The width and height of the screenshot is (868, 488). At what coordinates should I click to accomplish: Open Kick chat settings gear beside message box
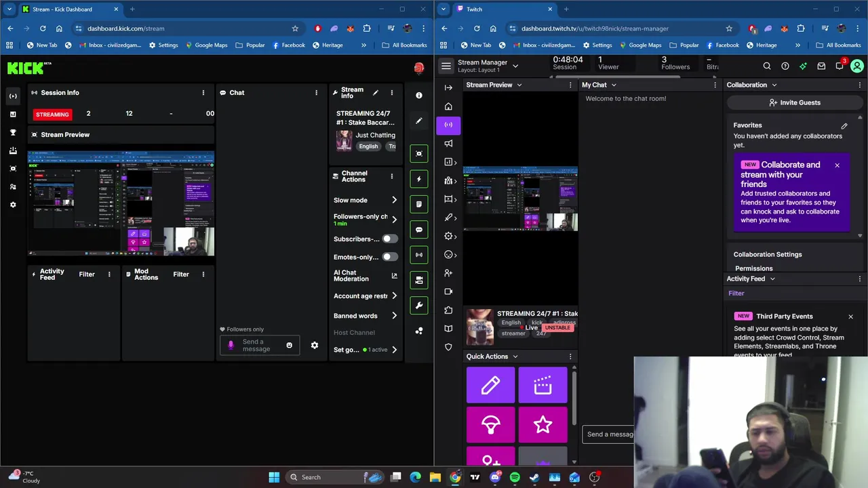(x=315, y=346)
